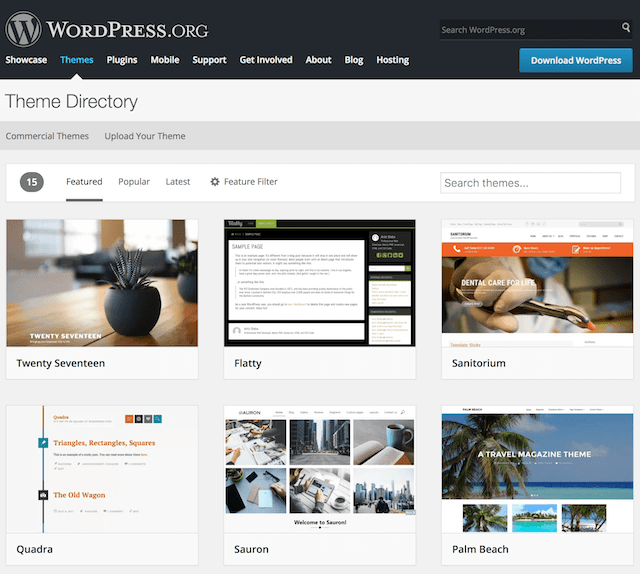Open the Commercial Themes link
This screenshot has width=640, height=574.
click(47, 136)
